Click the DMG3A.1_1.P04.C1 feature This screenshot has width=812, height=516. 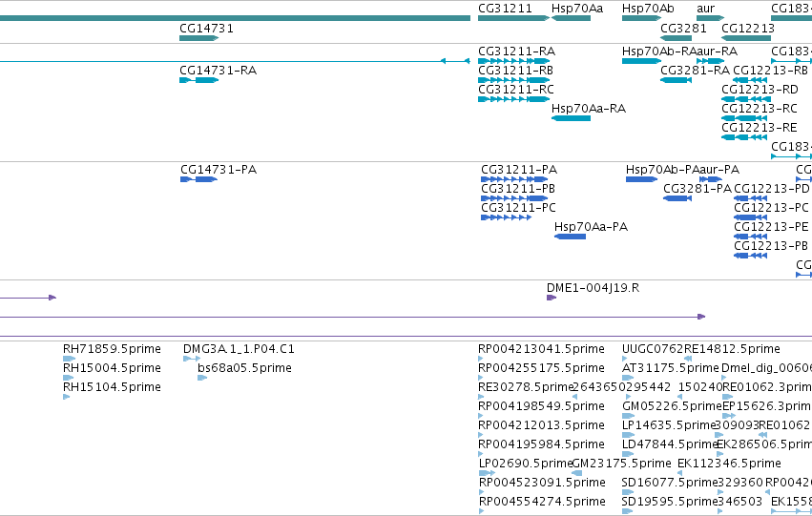[x=192, y=359]
